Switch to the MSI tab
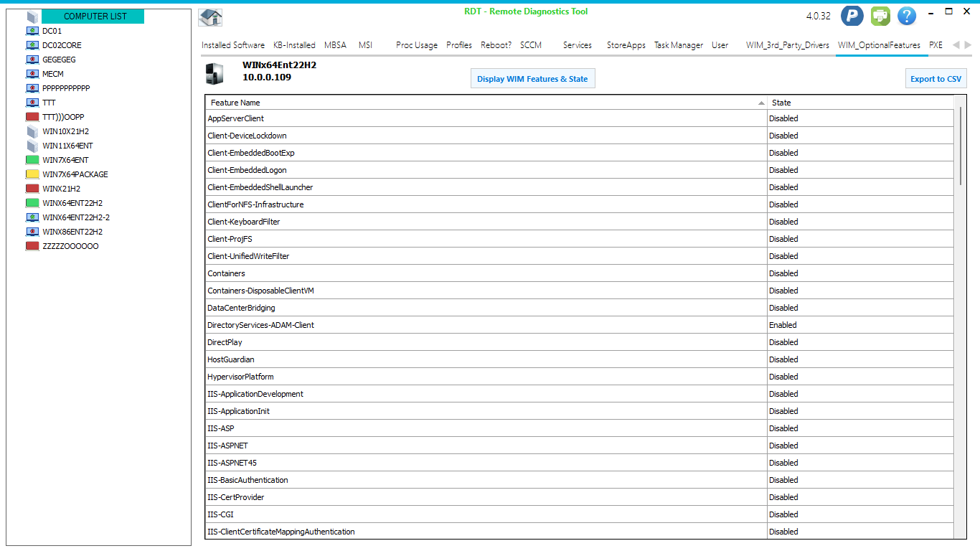This screenshot has width=980, height=551. pos(366,45)
